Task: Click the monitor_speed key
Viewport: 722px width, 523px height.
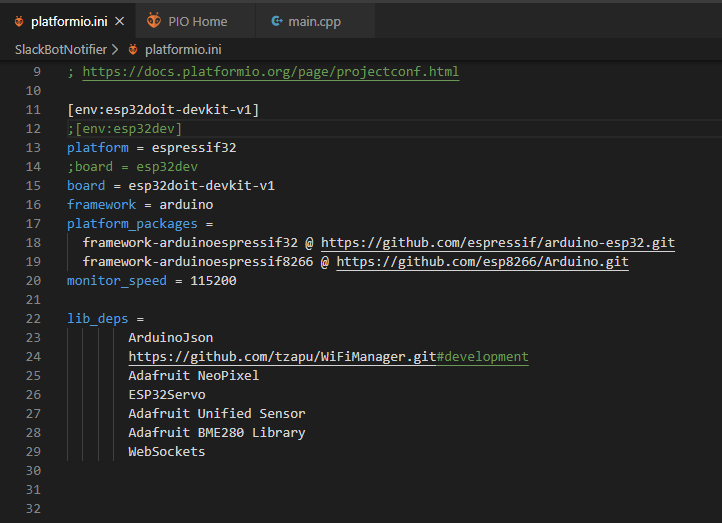Action: [117, 281]
